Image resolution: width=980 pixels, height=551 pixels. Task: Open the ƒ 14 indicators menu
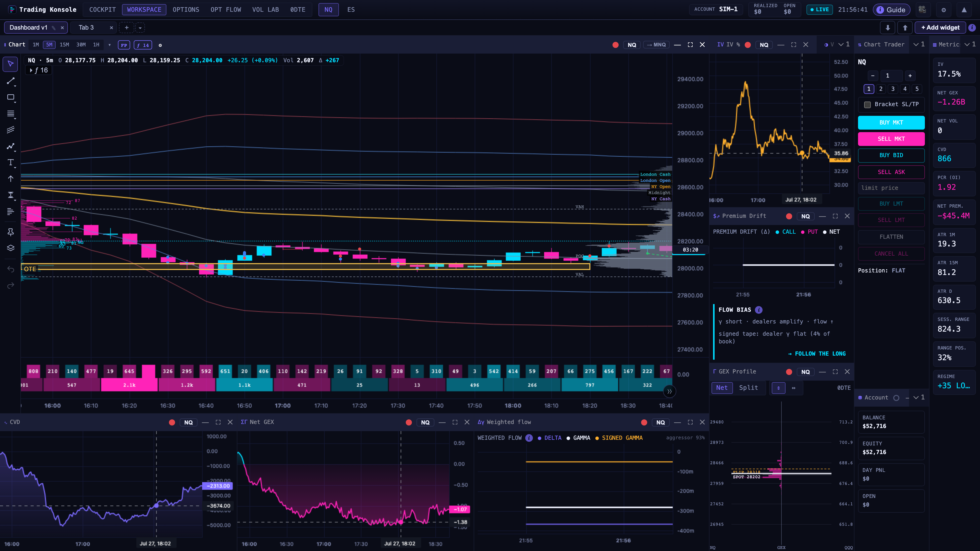pyautogui.click(x=143, y=45)
